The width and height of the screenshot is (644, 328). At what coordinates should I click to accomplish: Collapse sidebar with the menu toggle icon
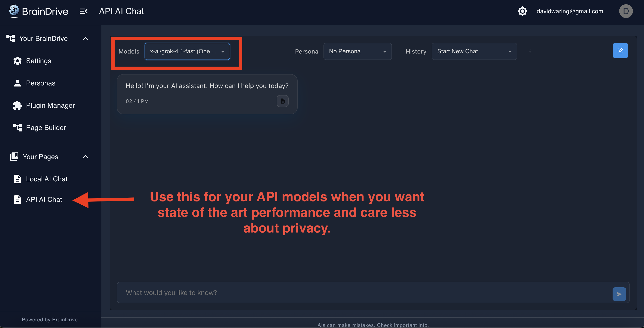pos(84,11)
